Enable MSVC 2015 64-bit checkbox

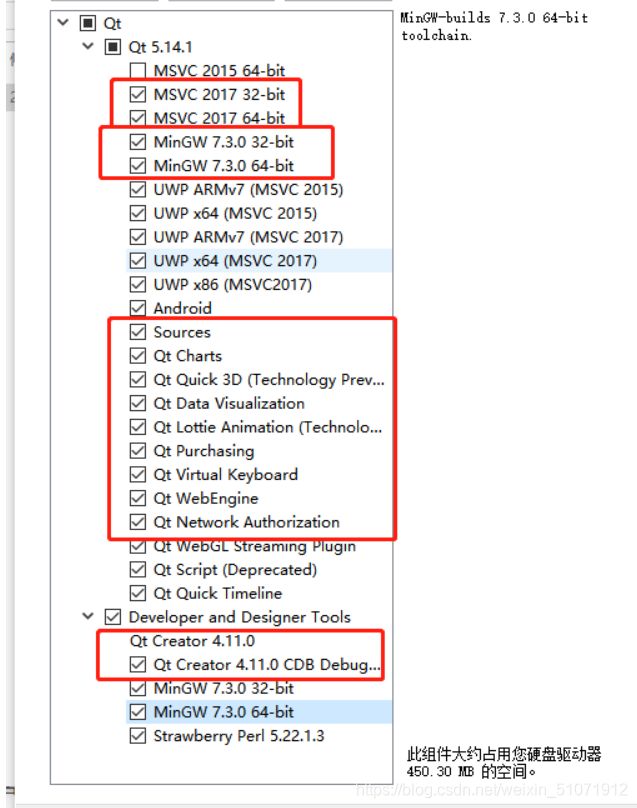tap(138, 71)
